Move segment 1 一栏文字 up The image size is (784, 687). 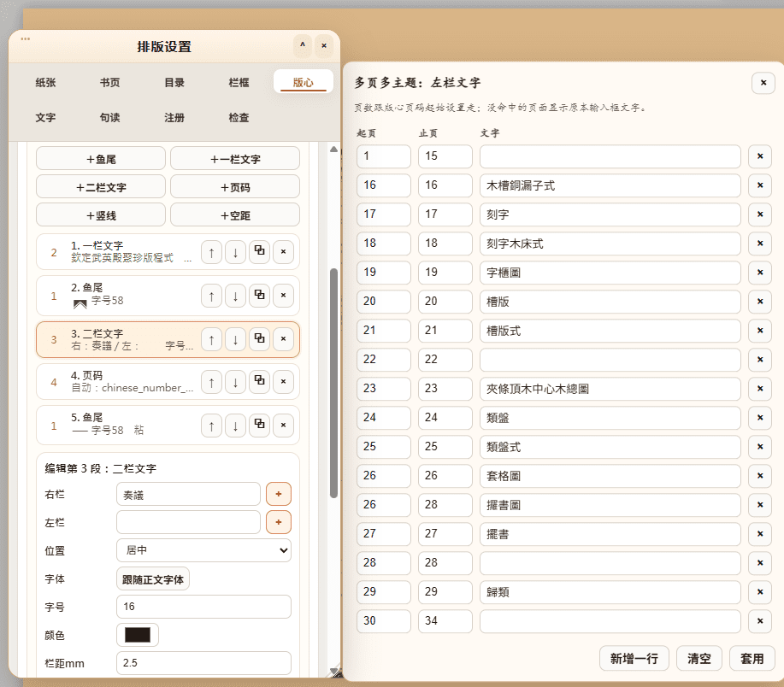tap(211, 252)
